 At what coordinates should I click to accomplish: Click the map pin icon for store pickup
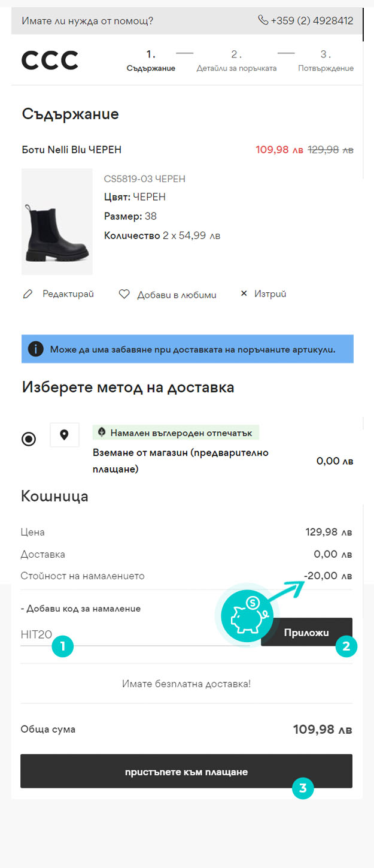pos(65,435)
